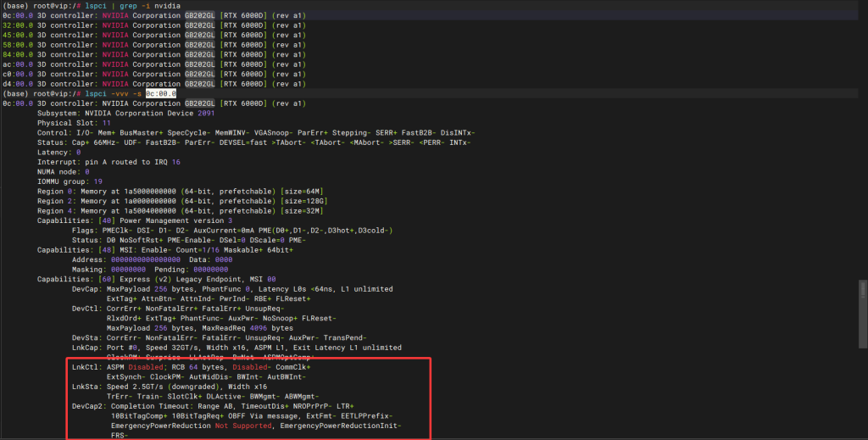Click the Physical Slot value 11

(106, 123)
